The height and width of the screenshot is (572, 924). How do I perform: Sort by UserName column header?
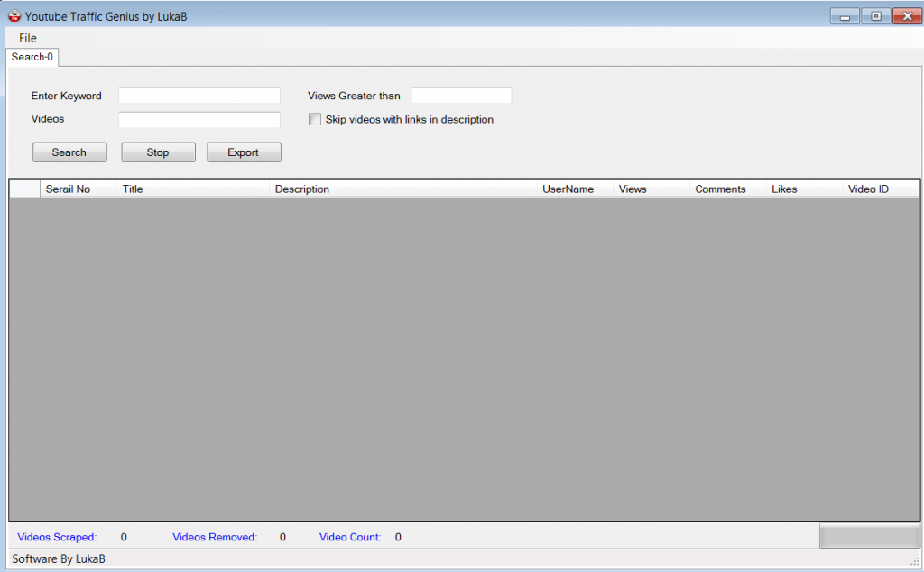click(574, 189)
